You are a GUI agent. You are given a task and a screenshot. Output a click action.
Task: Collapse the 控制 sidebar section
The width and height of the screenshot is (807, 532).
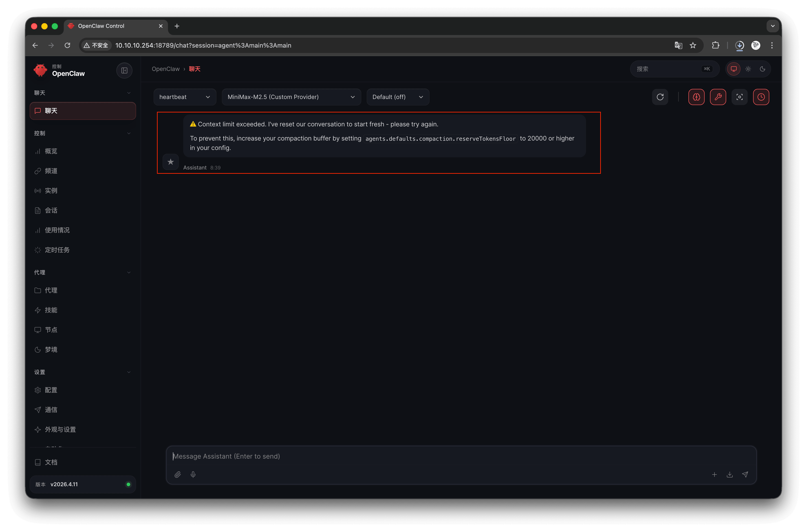coord(82,133)
